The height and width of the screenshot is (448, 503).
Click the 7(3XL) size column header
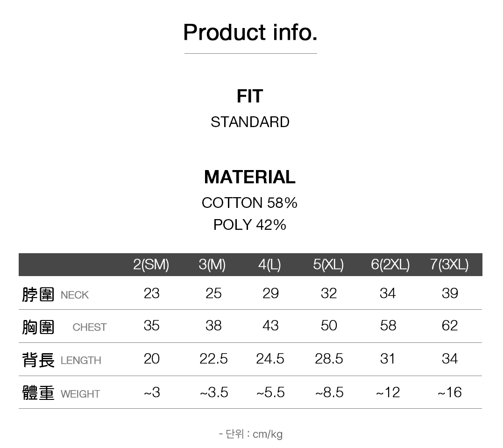pos(449,265)
